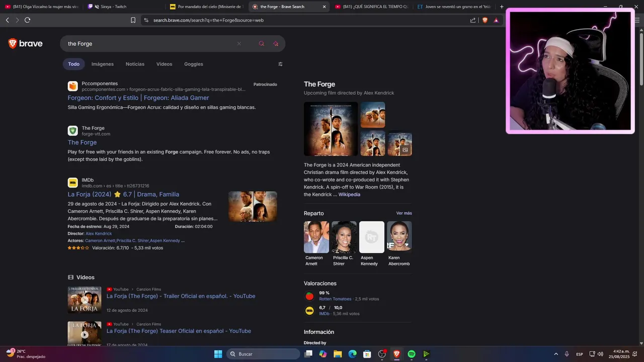Click Aspen Kennedy cast placeholder
This screenshot has height=362, width=644.
pos(372,237)
